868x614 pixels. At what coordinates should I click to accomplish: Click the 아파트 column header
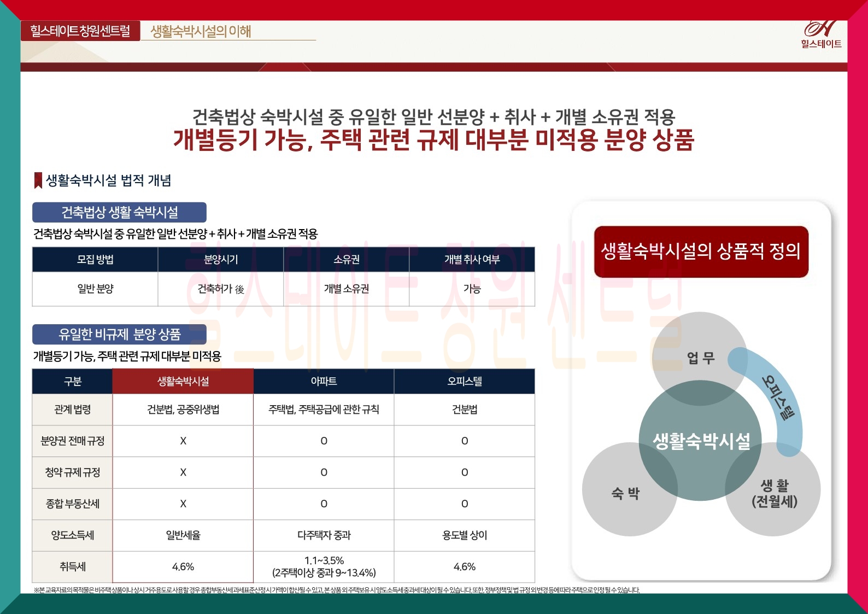(324, 381)
